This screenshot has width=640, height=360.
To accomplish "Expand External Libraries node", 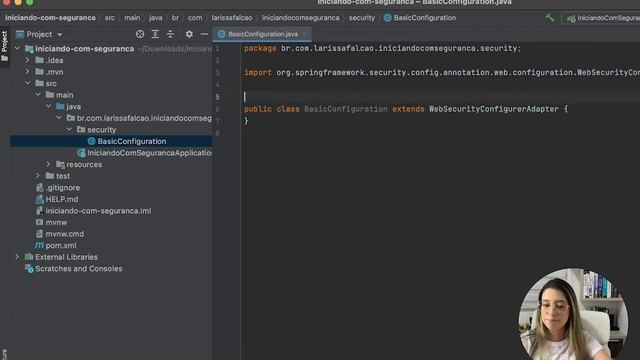I will tap(17, 257).
